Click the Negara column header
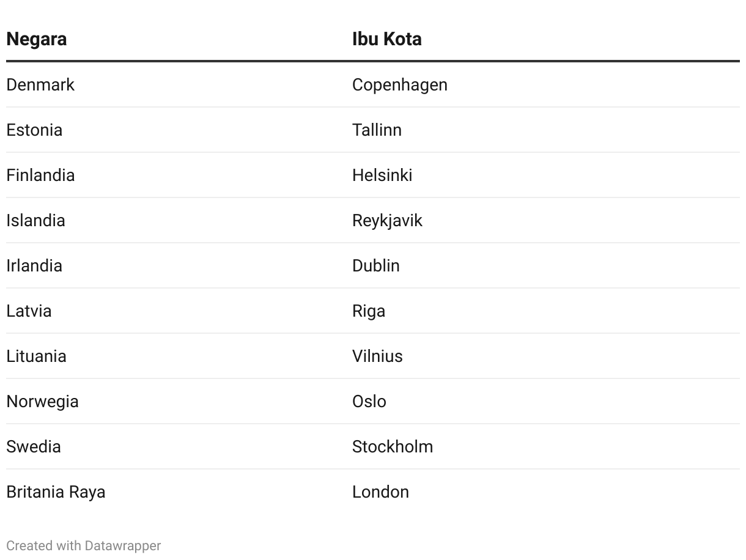 37,39
